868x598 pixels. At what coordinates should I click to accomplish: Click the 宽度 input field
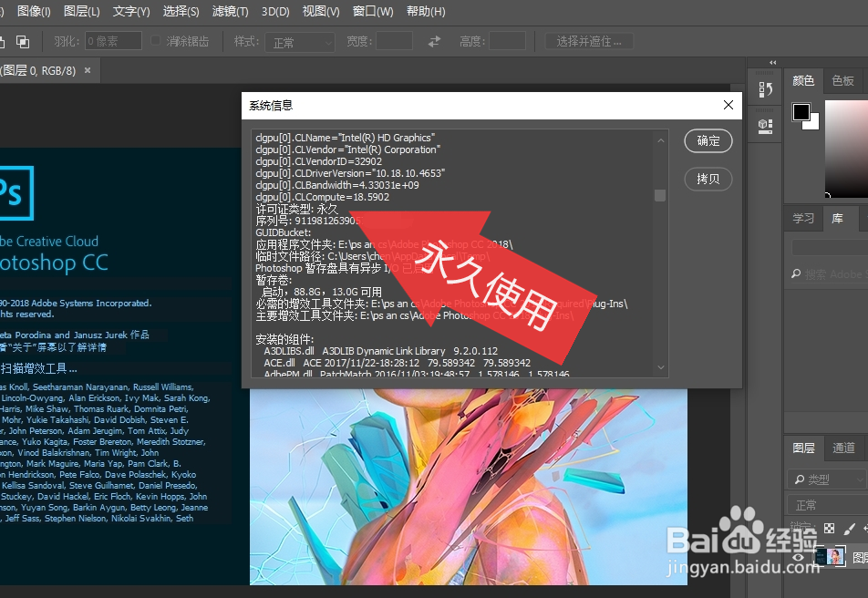pos(394,41)
